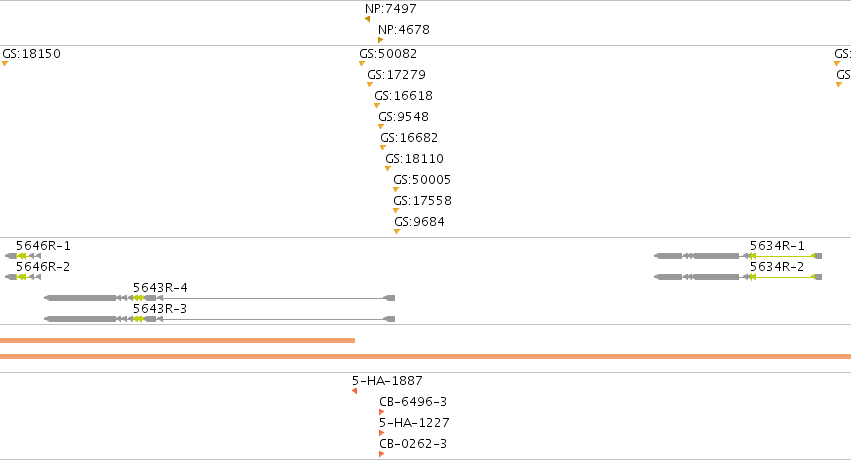
Task: Click the 5643R-4 transcript label
Action: click(x=160, y=288)
